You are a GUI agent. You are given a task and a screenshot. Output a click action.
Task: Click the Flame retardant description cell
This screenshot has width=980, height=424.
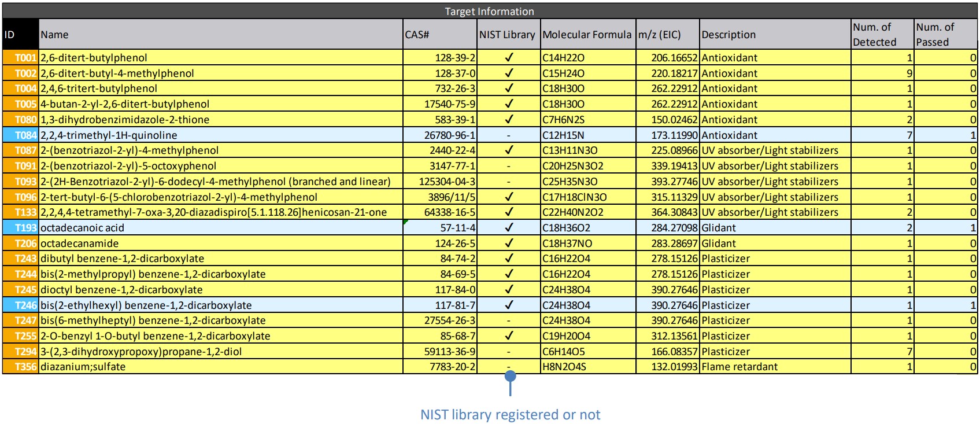(739, 367)
